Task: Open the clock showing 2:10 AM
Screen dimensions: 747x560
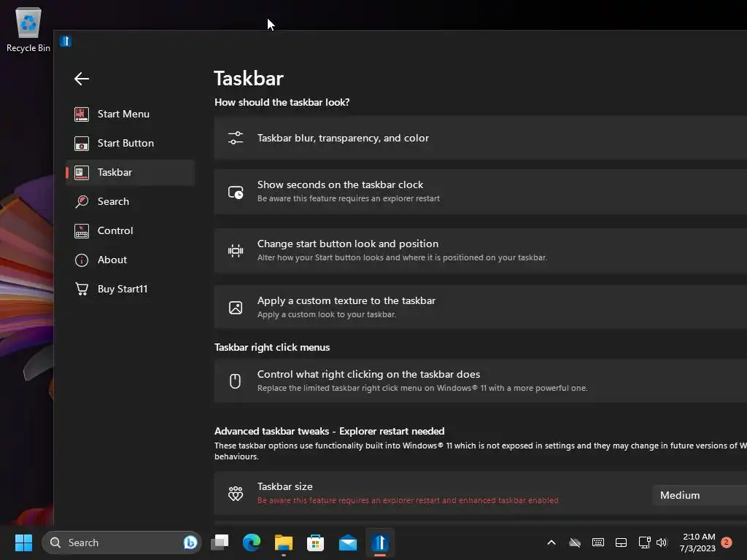Action: coord(698,542)
